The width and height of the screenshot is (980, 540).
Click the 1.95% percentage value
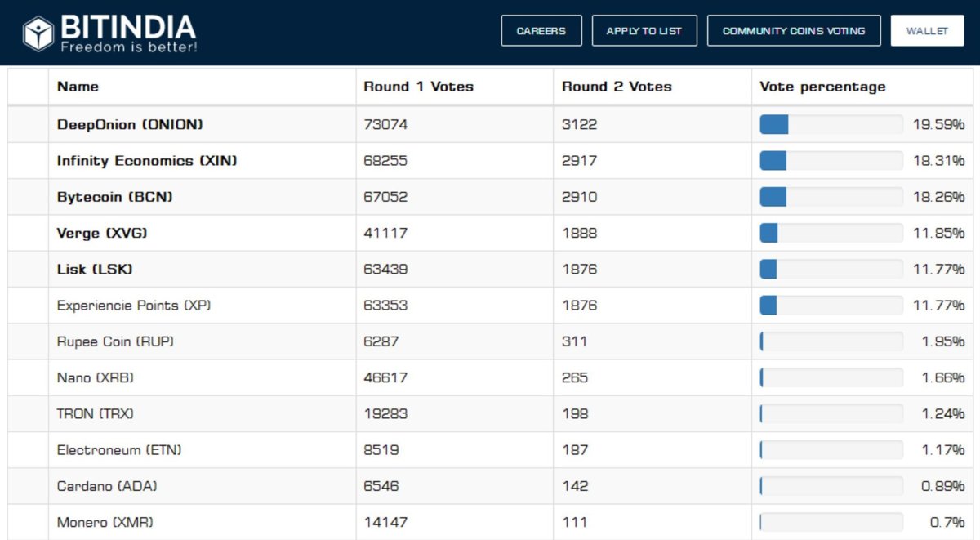(943, 341)
